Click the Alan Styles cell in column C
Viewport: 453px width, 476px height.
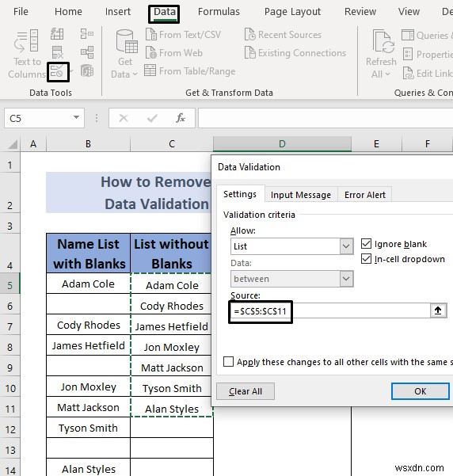pyautogui.click(x=172, y=407)
